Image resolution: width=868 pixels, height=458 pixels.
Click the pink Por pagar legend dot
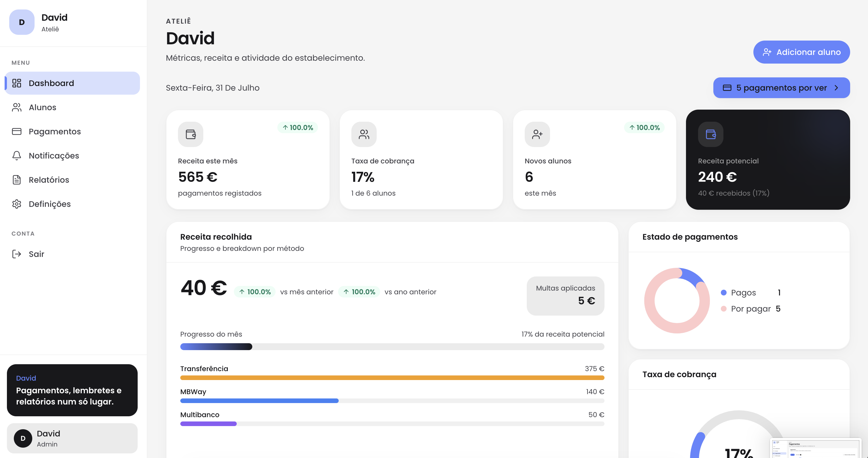pyautogui.click(x=723, y=309)
